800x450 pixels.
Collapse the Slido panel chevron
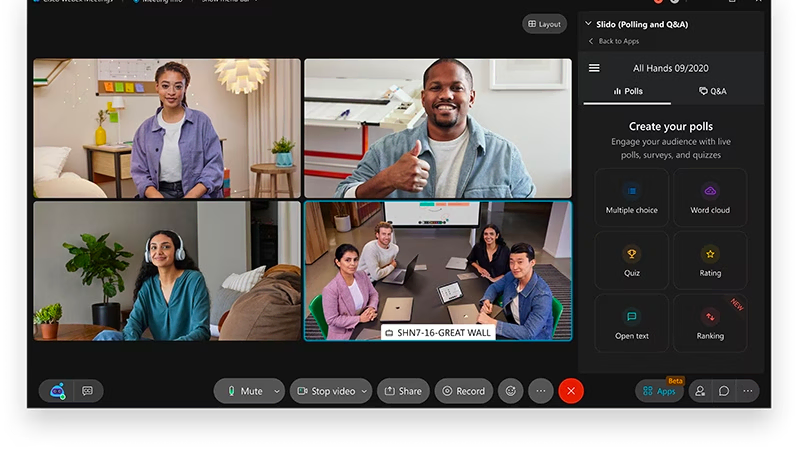coord(587,24)
